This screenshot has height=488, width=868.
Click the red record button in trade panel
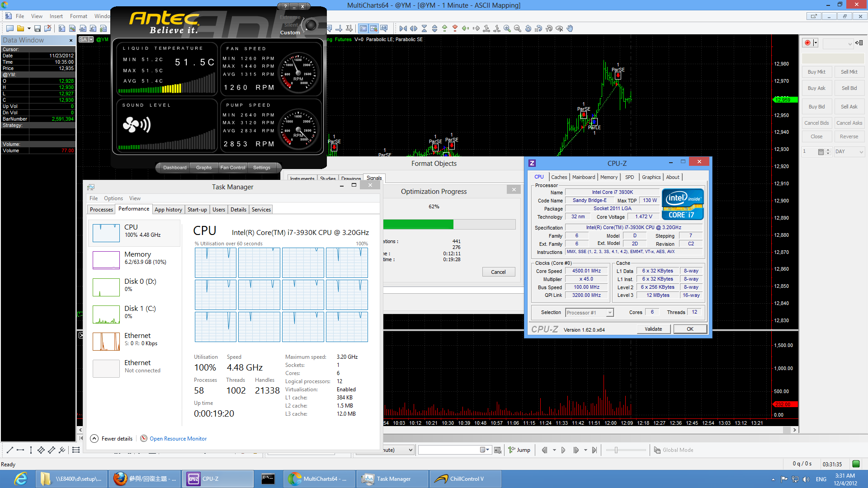click(807, 43)
